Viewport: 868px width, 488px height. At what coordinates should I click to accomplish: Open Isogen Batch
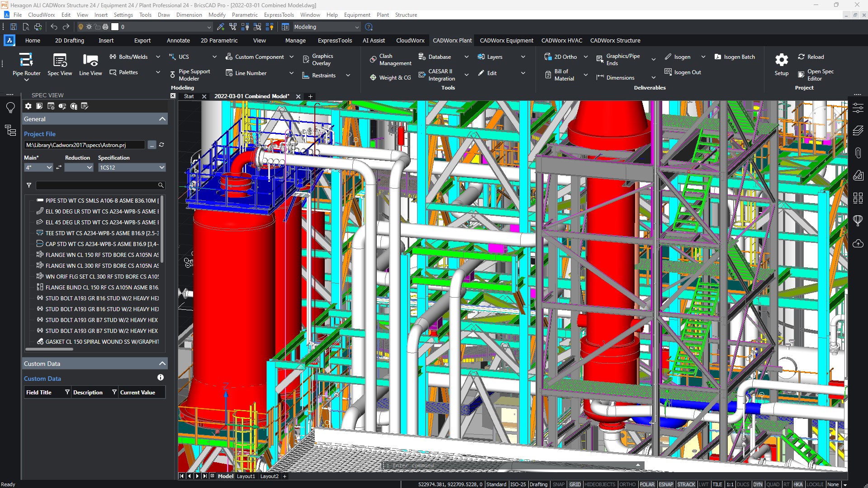pos(735,57)
